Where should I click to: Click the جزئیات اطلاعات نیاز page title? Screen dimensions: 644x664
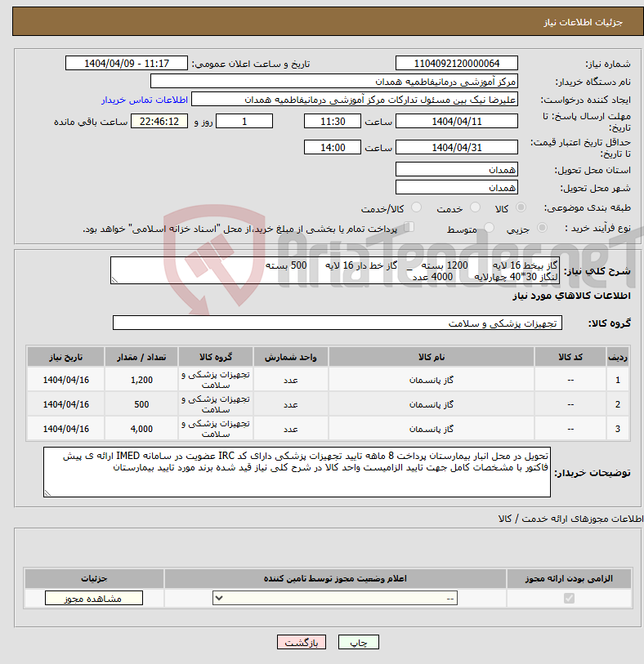pyautogui.click(x=583, y=22)
